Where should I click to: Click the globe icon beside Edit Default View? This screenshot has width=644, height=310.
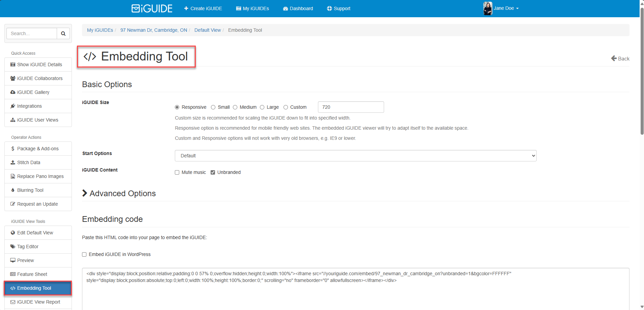coord(13,233)
